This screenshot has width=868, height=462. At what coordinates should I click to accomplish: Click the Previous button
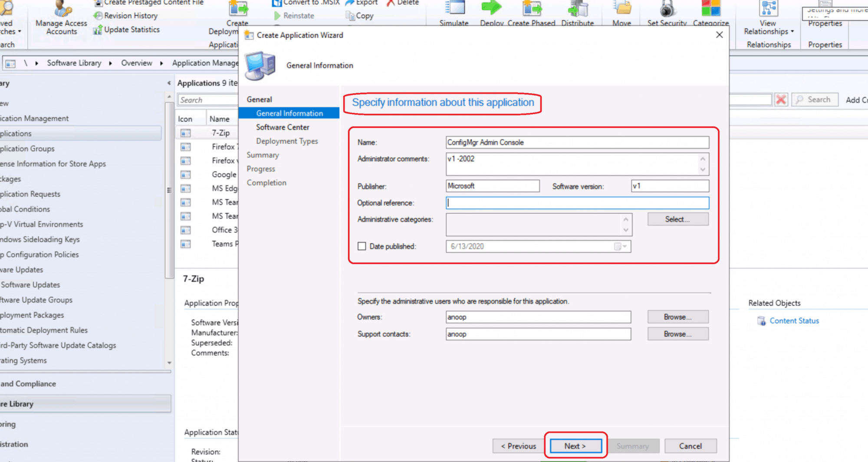click(519, 446)
